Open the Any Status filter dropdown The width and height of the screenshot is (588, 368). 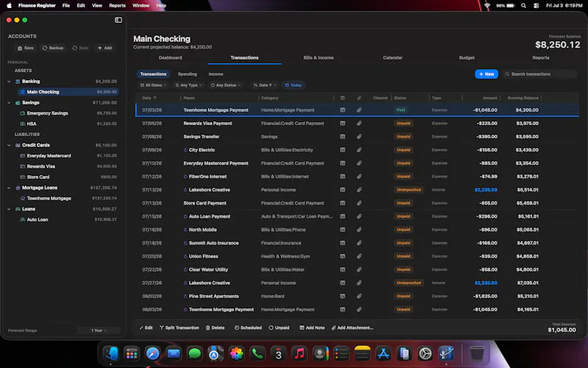(x=226, y=85)
